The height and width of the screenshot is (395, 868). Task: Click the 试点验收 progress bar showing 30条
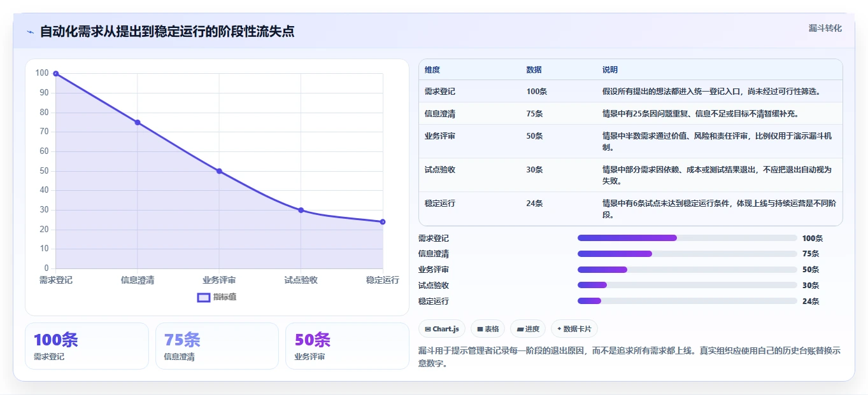point(687,285)
